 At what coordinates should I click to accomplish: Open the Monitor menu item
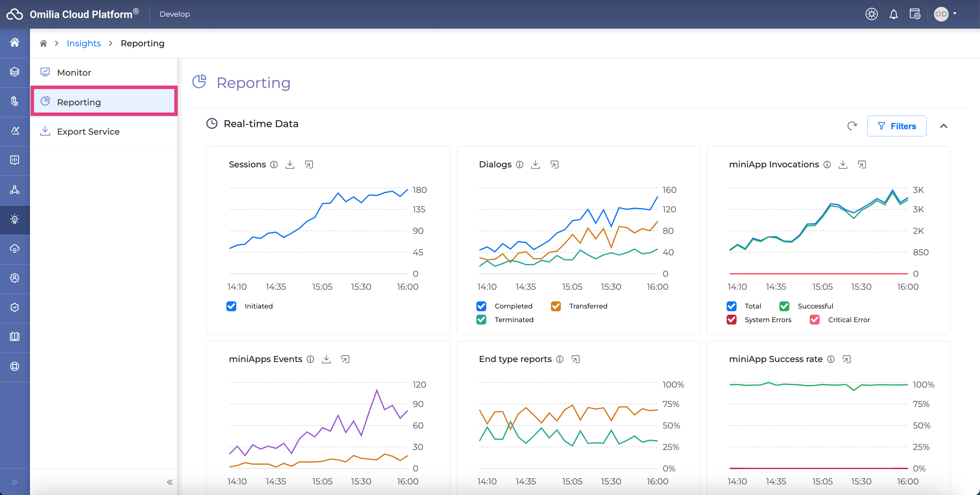pyautogui.click(x=74, y=72)
